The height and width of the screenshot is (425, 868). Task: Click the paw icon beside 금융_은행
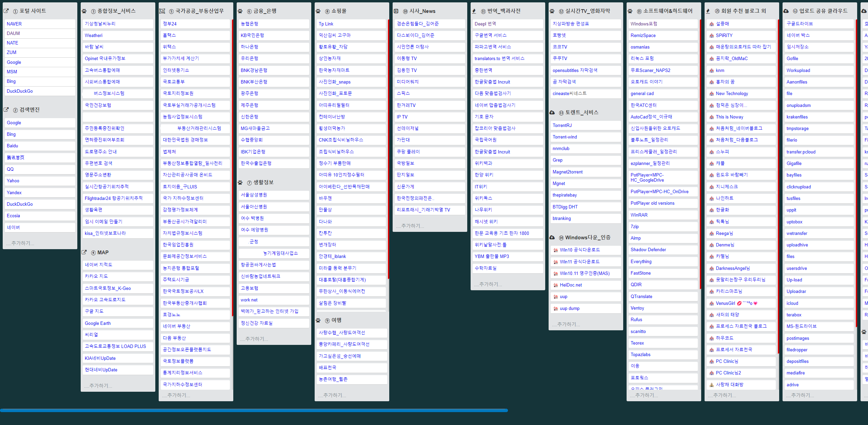240,11
